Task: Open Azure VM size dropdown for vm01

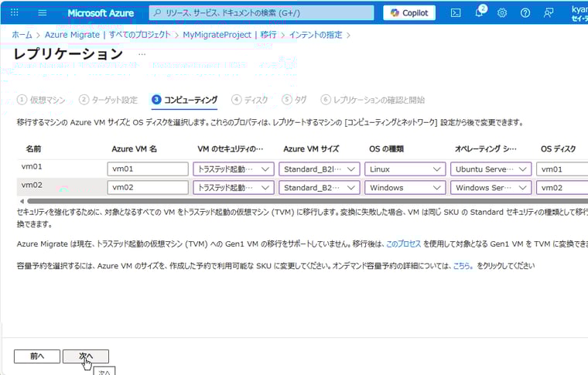Action: pyautogui.click(x=320, y=169)
